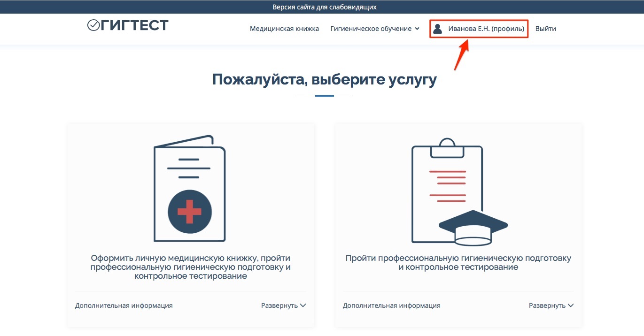The height and width of the screenshot is (336, 644).
Task: Choose the Оформить личную медицинскую книжку service
Action: click(x=190, y=267)
